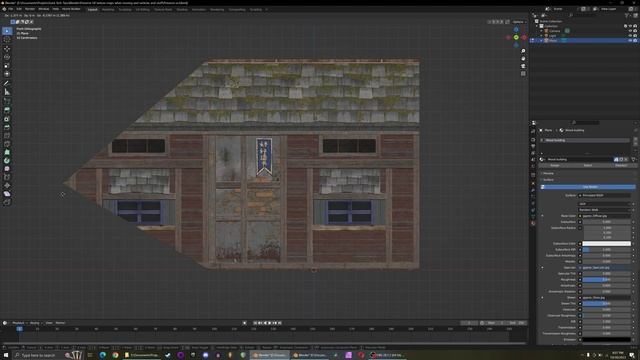
Task: Open the File menu
Action: coord(11,9)
